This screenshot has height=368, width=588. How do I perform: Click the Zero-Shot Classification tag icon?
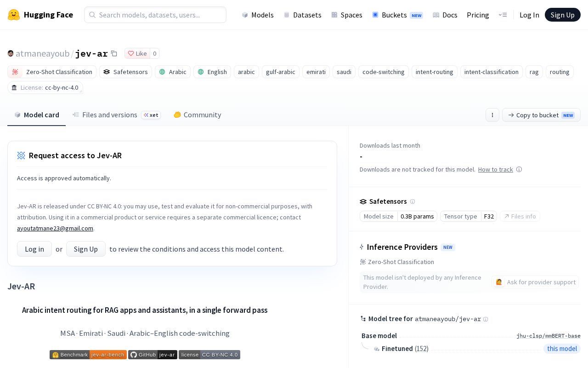(x=15, y=72)
